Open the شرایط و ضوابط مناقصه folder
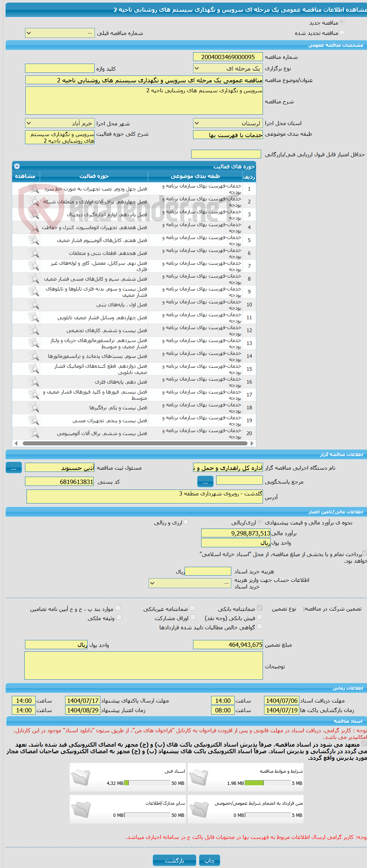 [199, 777]
